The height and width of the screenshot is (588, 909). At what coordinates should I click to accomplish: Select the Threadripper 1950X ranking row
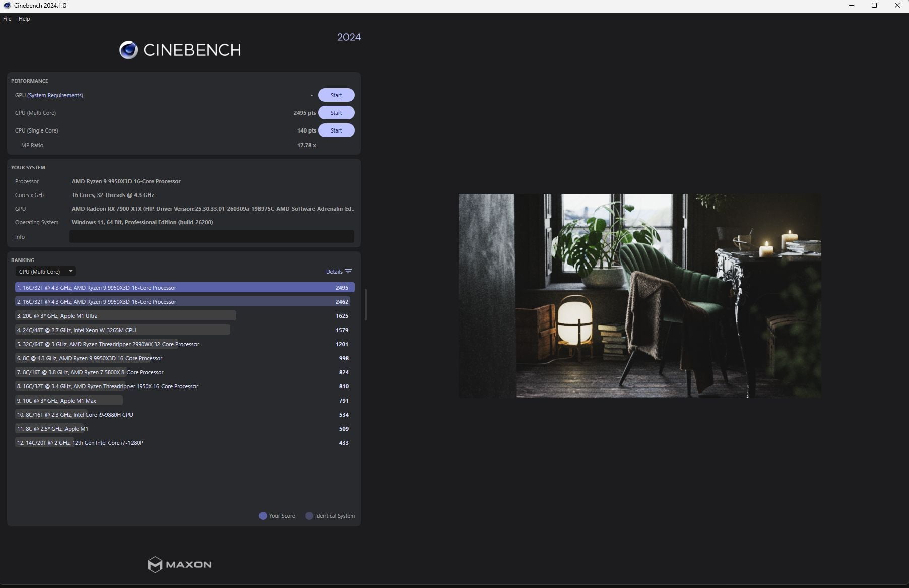click(x=184, y=386)
